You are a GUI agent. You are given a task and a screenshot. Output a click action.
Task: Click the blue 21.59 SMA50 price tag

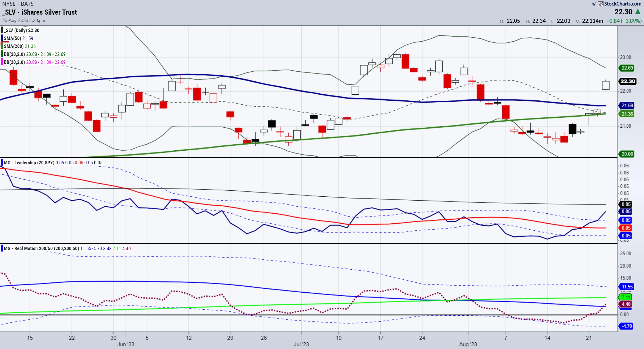(x=627, y=105)
